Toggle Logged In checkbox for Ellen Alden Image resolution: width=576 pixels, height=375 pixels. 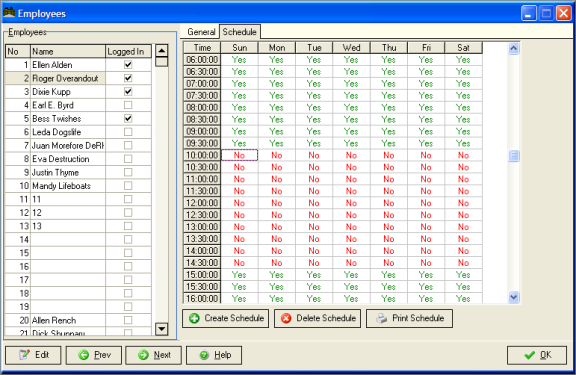pos(128,65)
